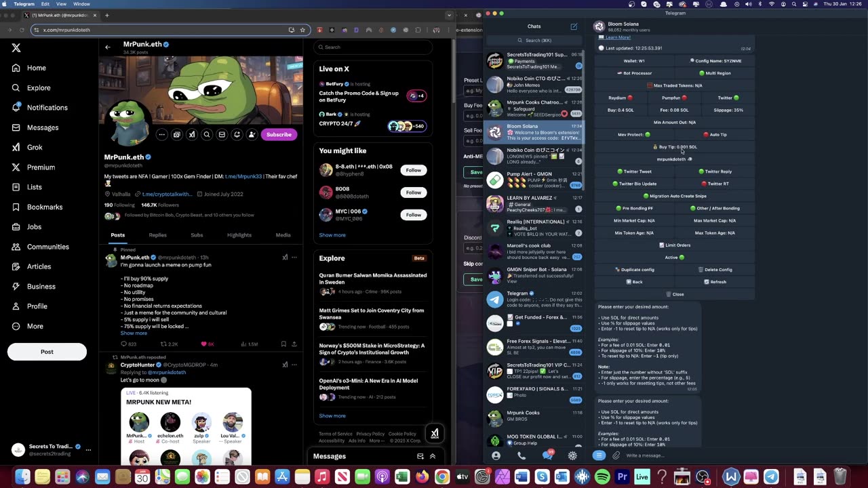Search MrPunk's posts with magnifier icon
Viewport: 868px width, 488px height.
click(207, 134)
